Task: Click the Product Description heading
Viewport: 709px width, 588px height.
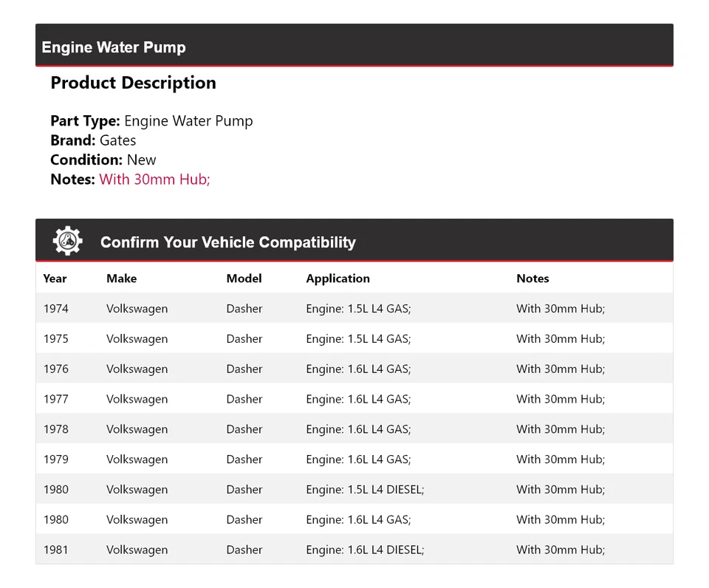Action: pos(133,83)
